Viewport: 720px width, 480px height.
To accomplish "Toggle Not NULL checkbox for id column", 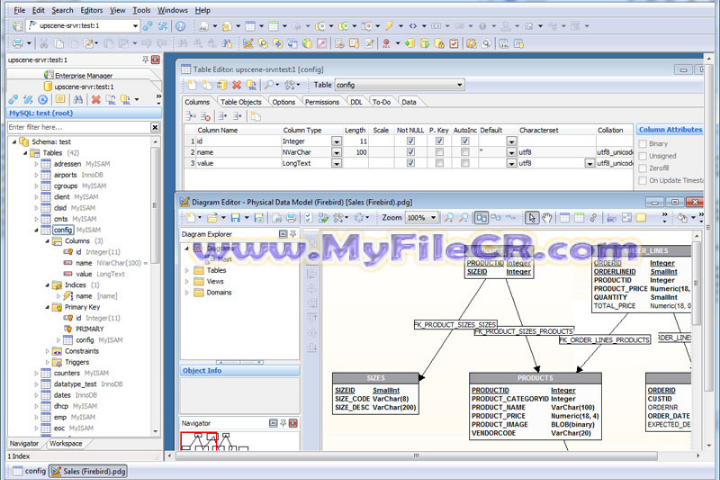I will tap(411, 141).
